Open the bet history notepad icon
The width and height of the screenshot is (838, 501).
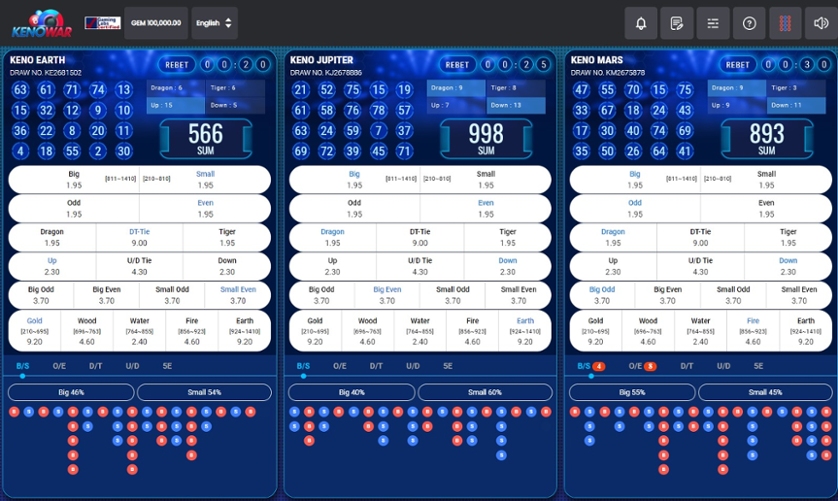click(x=677, y=23)
